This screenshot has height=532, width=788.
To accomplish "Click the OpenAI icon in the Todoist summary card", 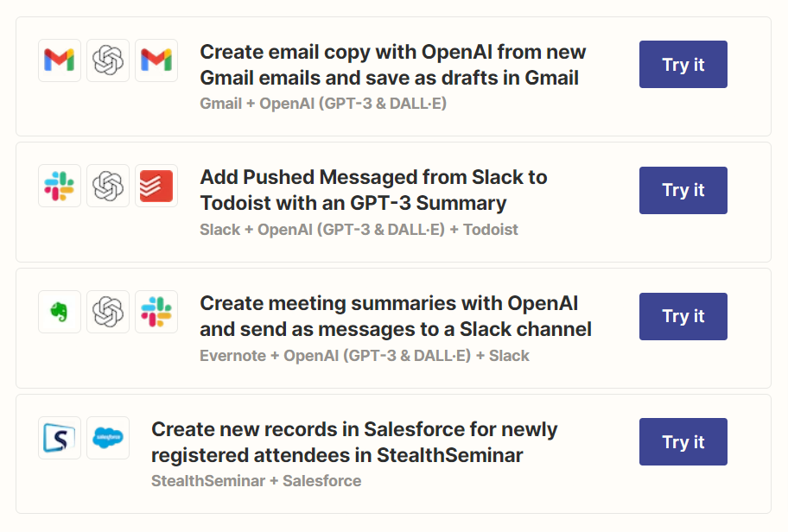I will 108,186.
